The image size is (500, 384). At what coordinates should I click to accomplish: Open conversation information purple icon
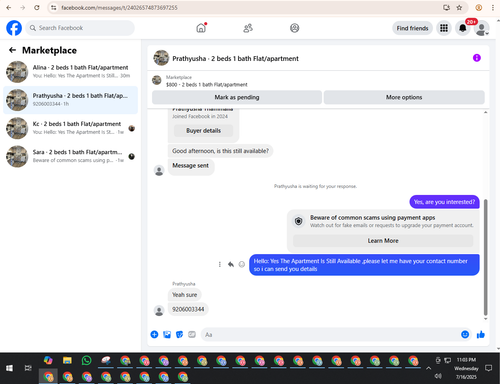477,58
